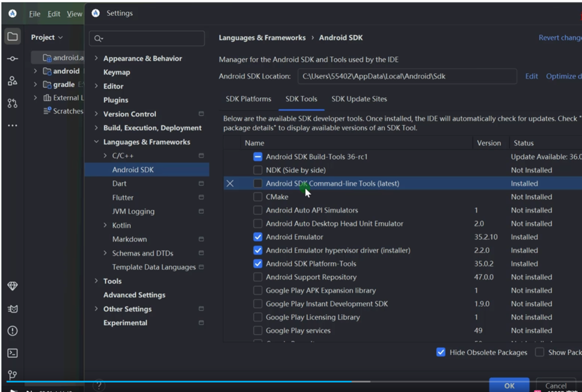Click the Optimize disk space link
Image resolution: width=582 pixels, height=392 pixels.
563,76
